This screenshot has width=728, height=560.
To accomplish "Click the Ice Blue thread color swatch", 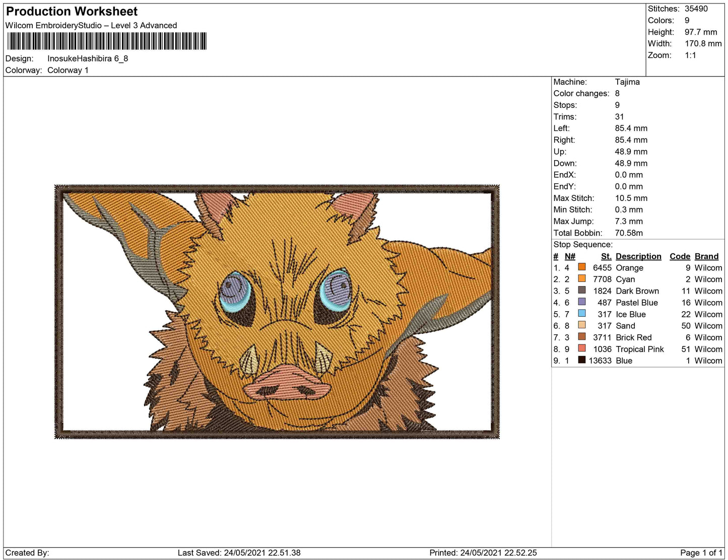I will (582, 314).
